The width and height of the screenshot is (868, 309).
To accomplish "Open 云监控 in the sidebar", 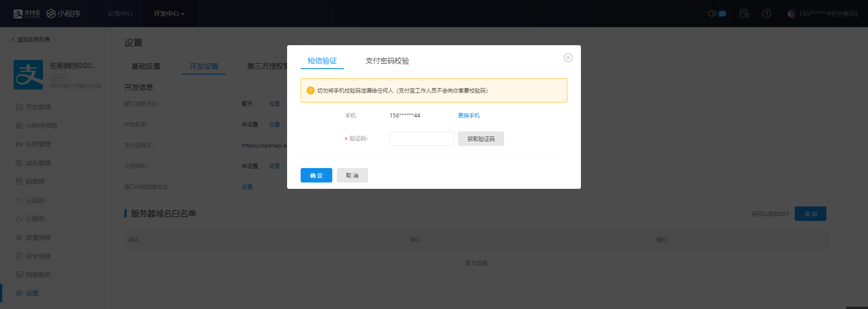I will pos(35,200).
